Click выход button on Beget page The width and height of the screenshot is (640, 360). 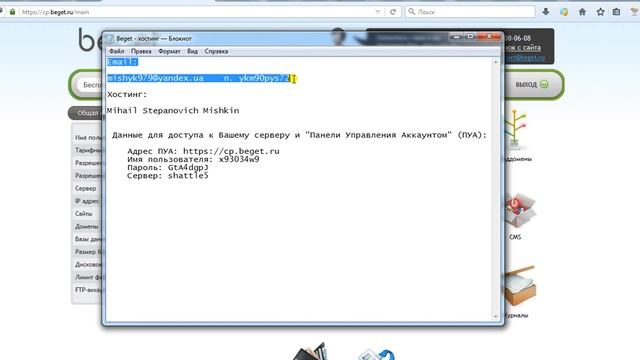[532, 84]
